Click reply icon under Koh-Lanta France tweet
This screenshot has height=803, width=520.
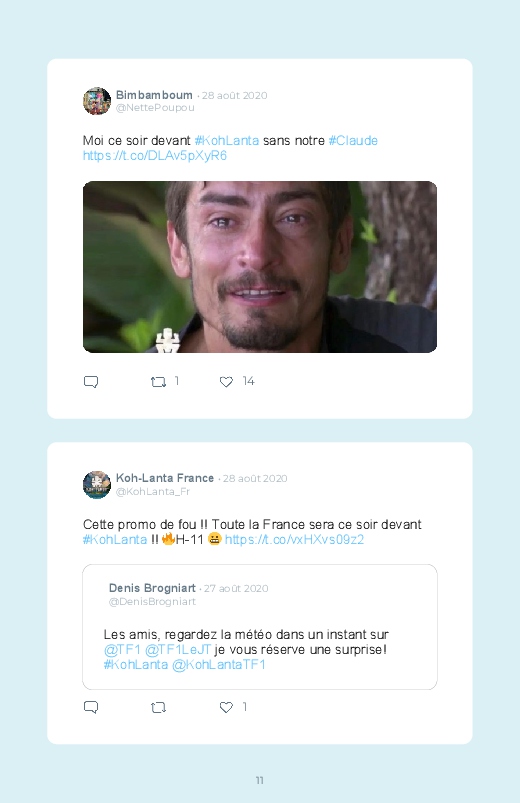click(x=91, y=707)
